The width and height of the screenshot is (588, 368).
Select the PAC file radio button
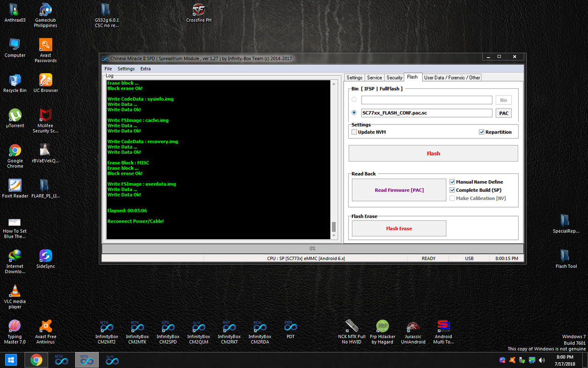coord(354,112)
